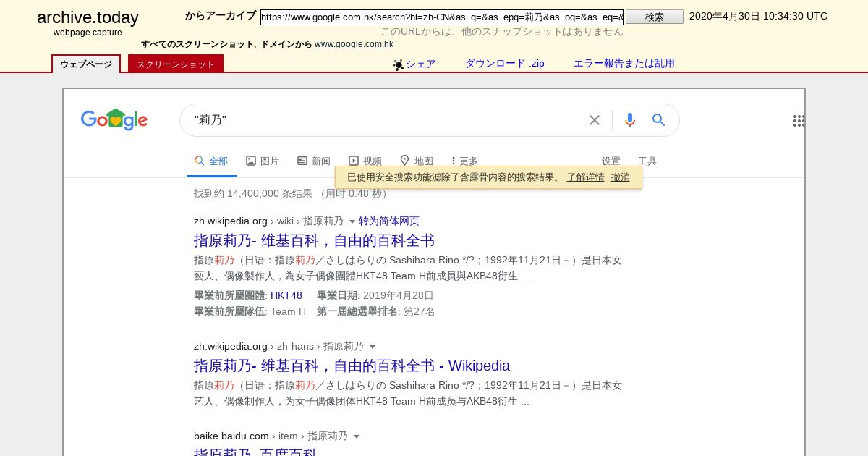Screen dimensions: 868x456
Task: Click the capture date 2020年4月30日 10:34:30 UTC
Action: tap(758, 16)
